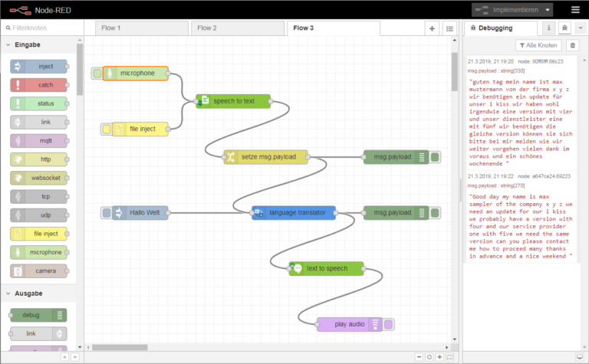
Task: Click the German debug message starting "guten tag"
Action: (x=521, y=123)
